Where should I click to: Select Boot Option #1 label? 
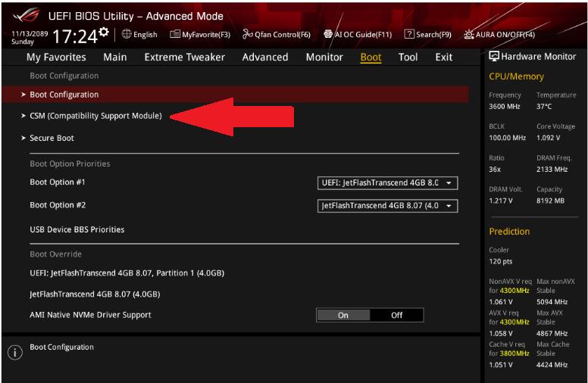58,182
